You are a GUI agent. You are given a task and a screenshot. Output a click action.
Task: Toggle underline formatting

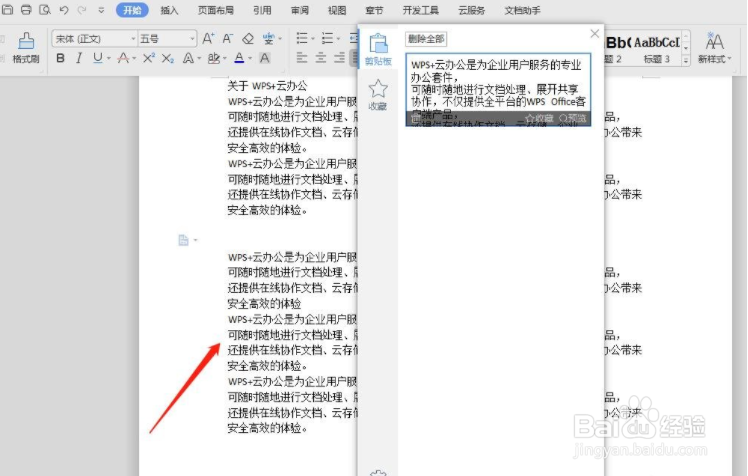97,58
